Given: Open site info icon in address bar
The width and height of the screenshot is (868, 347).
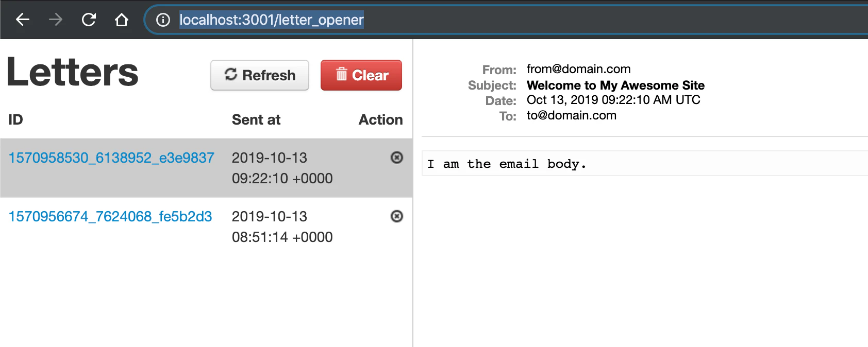Looking at the screenshot, I should [x=163, y=20].
